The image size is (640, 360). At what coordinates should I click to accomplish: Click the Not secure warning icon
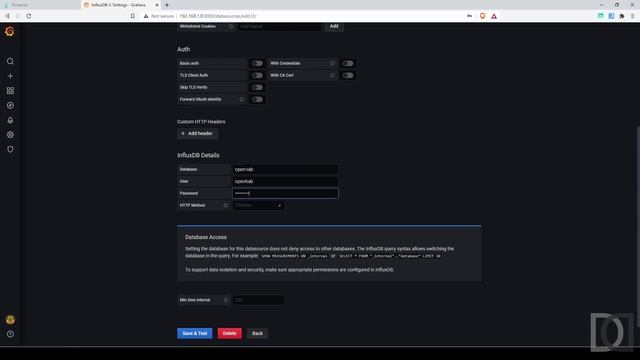pos(146,16)
